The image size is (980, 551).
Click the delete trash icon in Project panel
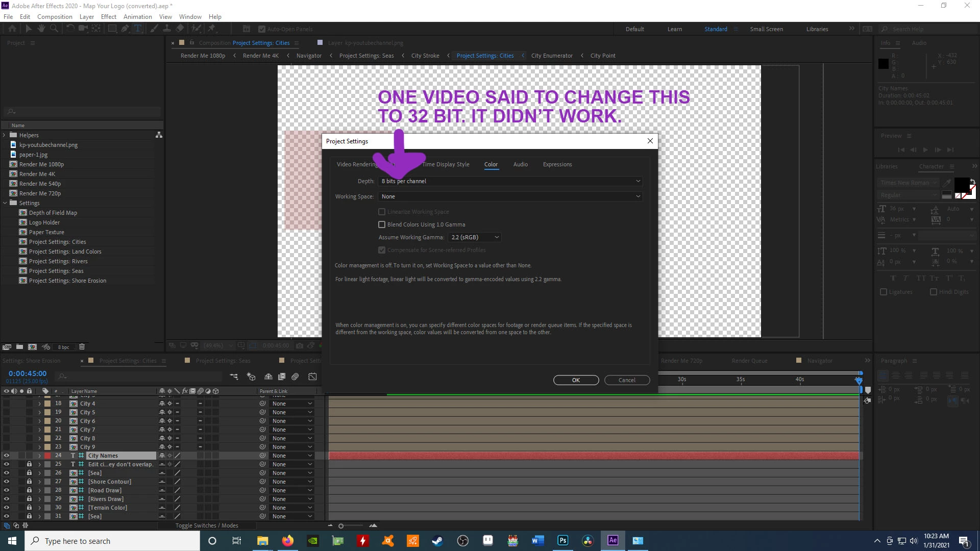point(82,347)
